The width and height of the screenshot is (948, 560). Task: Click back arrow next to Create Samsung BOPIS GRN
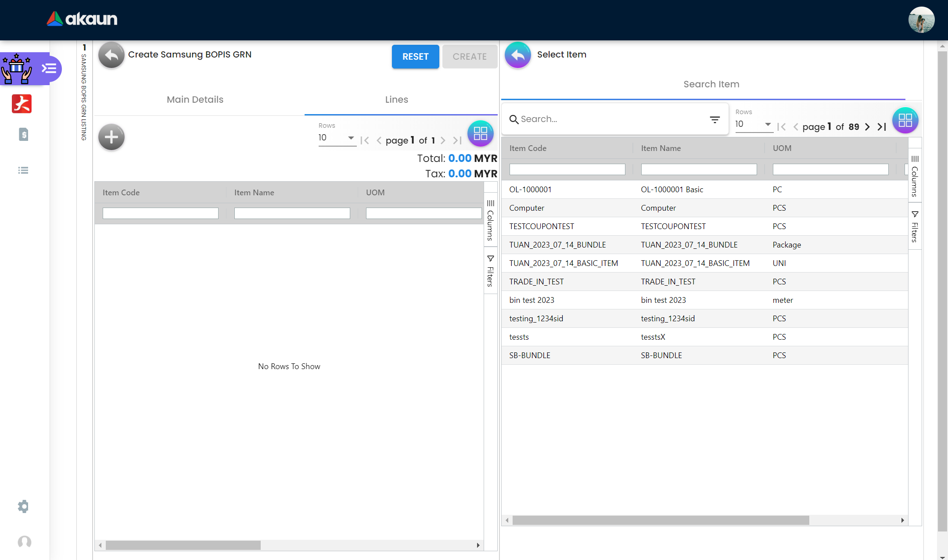point(111,55)
